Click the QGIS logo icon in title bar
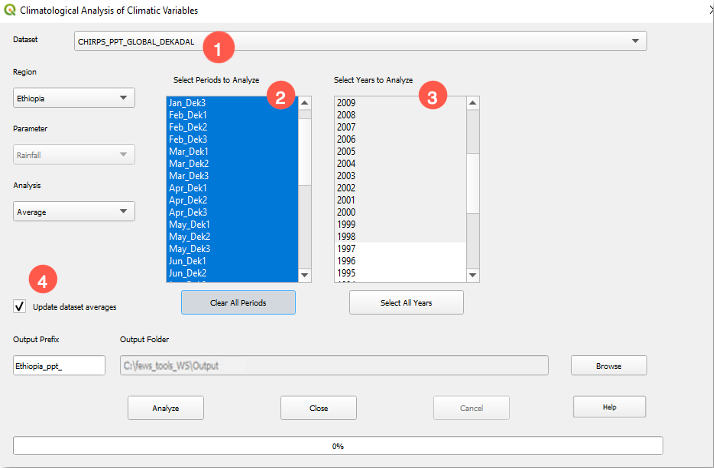This screenshot has height=468, width=714. [x=11, y=10]
